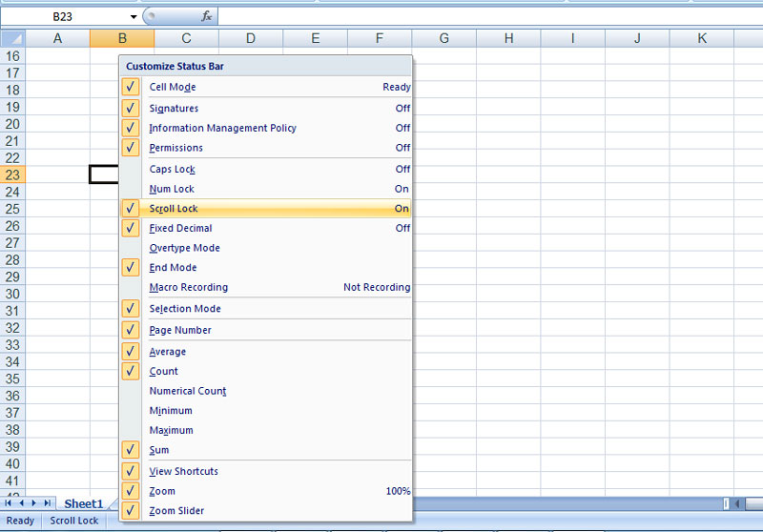Enable Numerical Count option

point(266,391)
